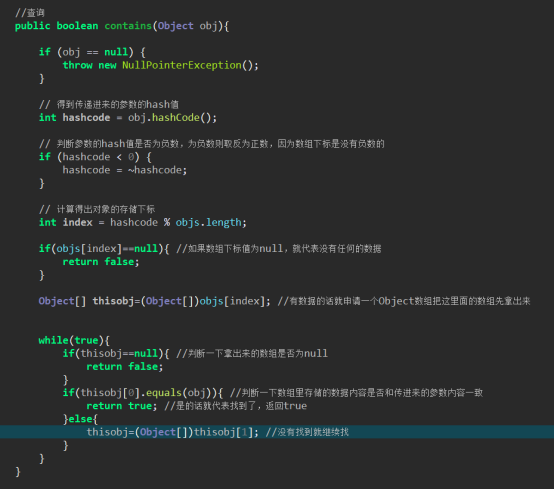Click the comment '// 计算得出对象的存储下标'

pyautogui.click(x=97, y=209)
